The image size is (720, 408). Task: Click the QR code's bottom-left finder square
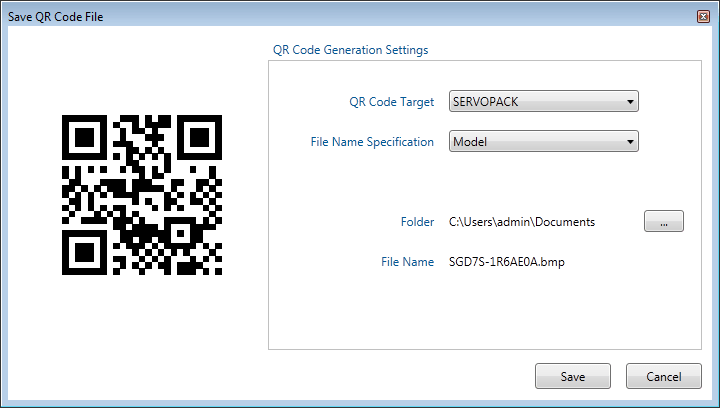tap(85, 251)
